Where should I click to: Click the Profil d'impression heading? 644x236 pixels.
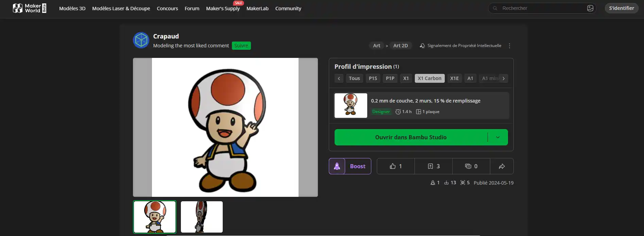(x=363, y=67)
